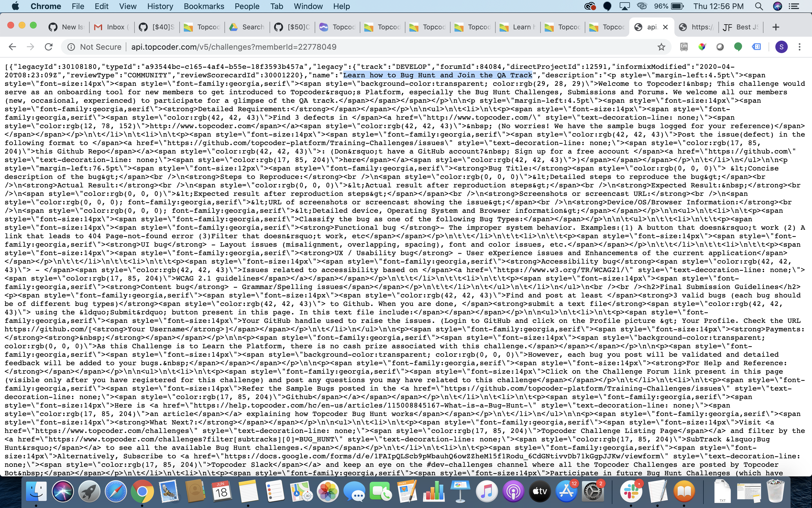
Task: Open the green chat bubble extension
Action: pyautogui.click(x=738, y=47)
